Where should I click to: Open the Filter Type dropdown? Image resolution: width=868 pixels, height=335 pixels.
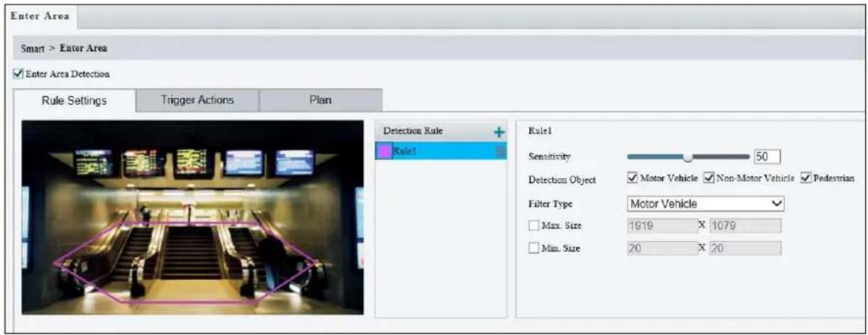click(706, 204)
